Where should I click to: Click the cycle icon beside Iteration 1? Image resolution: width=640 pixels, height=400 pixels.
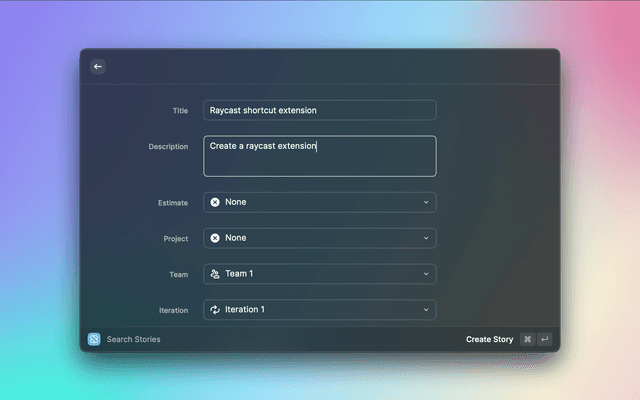coord(215,310)
